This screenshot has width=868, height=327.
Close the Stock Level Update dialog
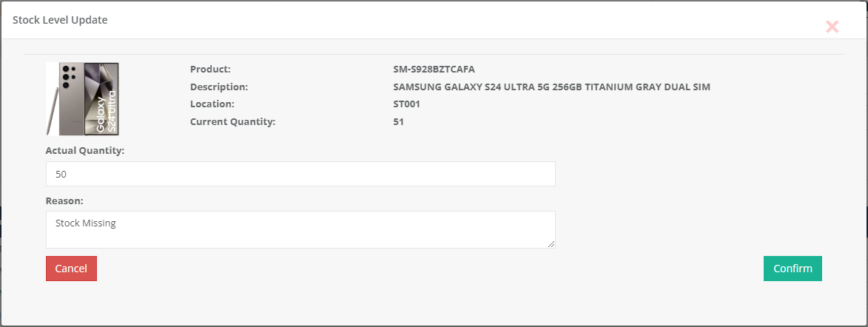point(832,27)
